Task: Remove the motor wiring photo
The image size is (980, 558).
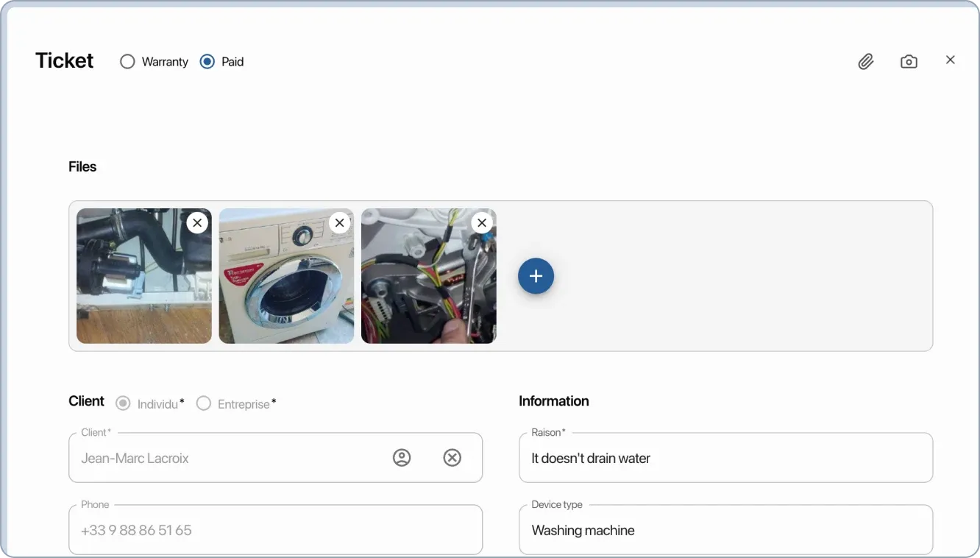Action: tap(482, 222)
